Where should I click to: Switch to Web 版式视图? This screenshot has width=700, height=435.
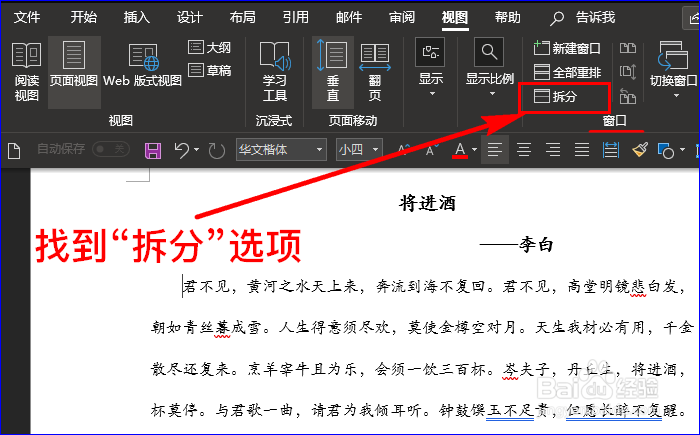coord(142,66)
